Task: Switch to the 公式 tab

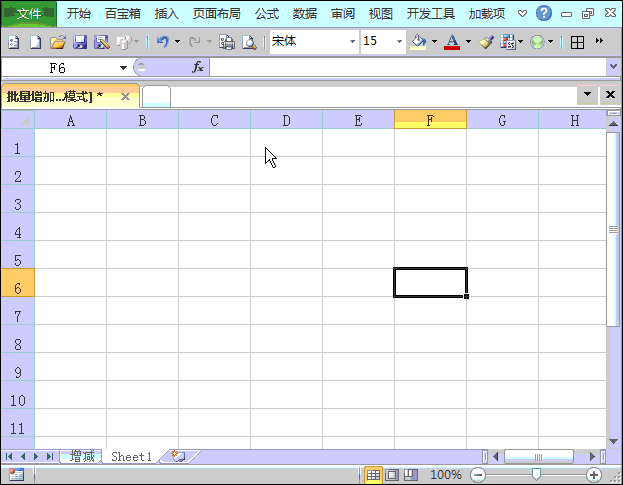Action: (267, 14)
